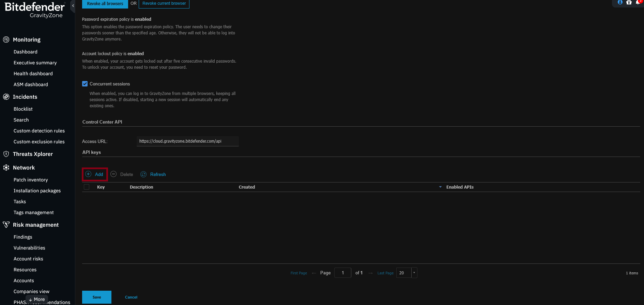Open the page size dropdown arrow

click(x=414, y=273)
